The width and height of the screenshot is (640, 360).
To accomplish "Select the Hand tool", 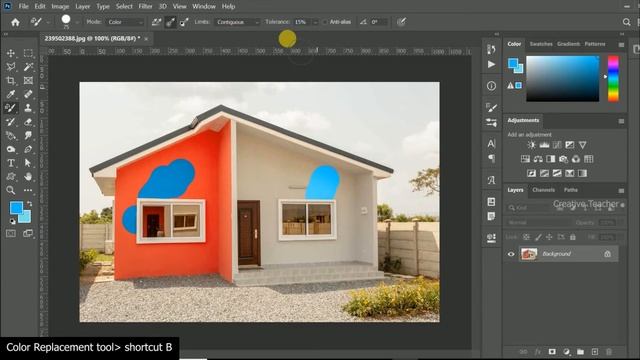I will (28, 177).
